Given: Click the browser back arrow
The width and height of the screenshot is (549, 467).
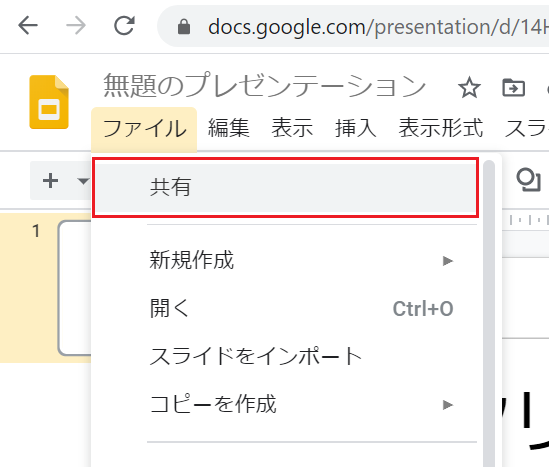Looking at the screenshot, I should [28, 26].
